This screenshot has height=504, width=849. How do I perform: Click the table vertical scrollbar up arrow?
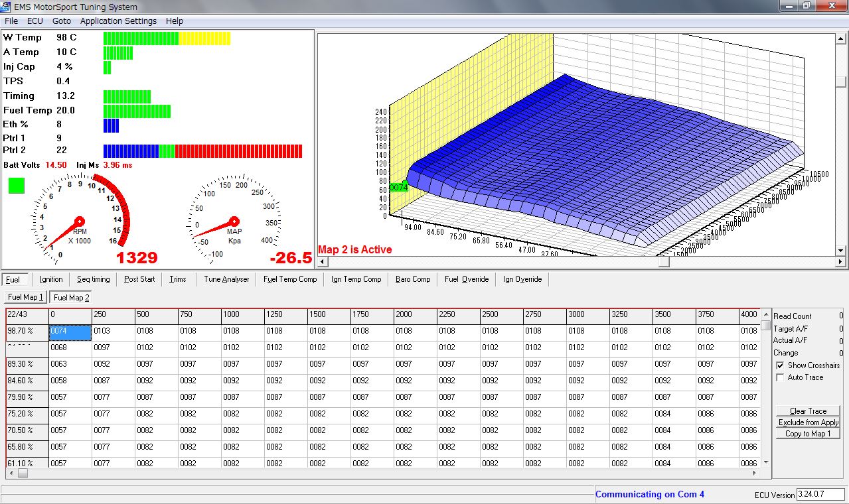pyautogui.click(x=766, y=314)
